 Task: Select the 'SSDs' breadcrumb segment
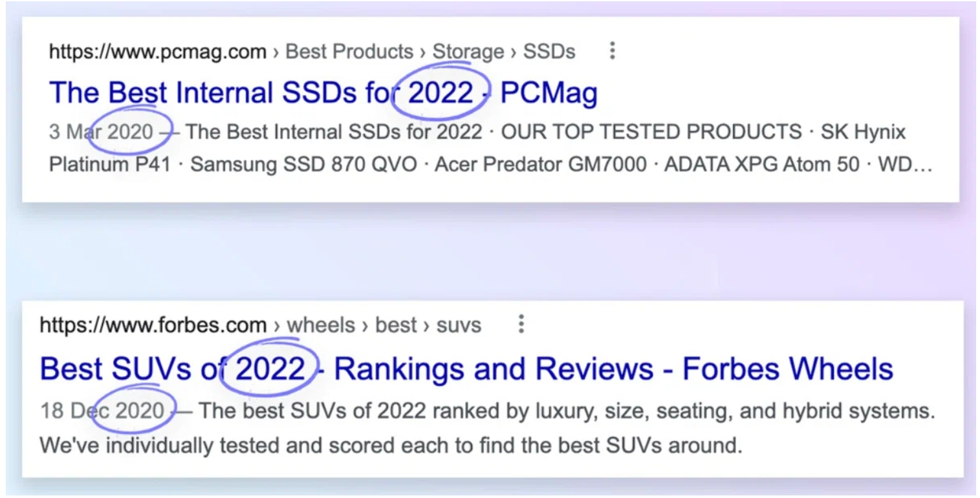549,52
